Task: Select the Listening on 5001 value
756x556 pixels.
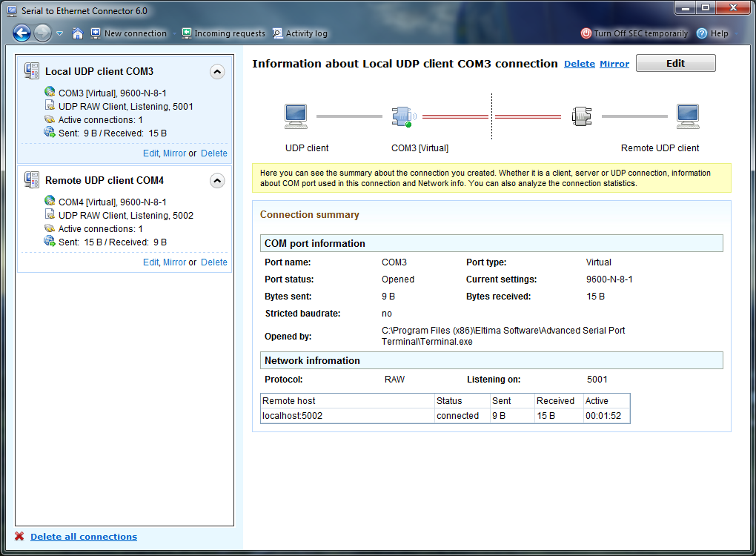Action: point(597,380)
